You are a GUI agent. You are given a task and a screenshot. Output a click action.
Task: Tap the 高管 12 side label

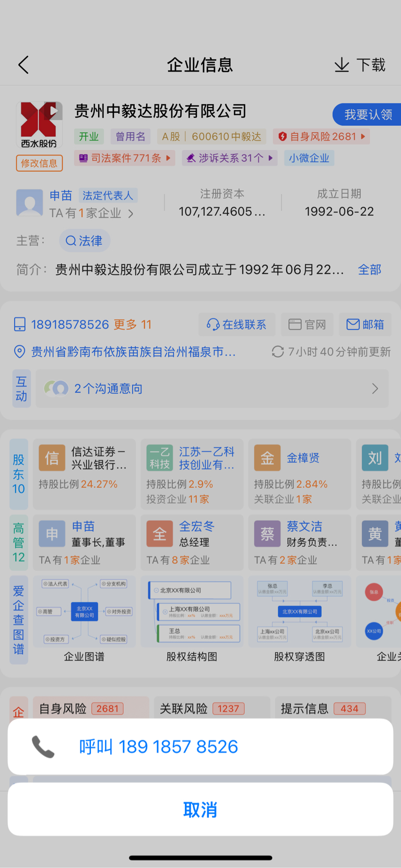tap(19, 543)
